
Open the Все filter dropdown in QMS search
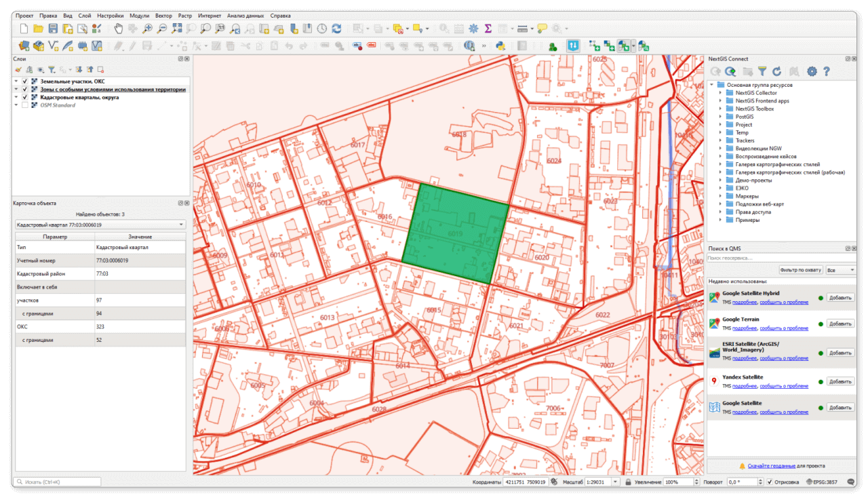click(840, 270)
